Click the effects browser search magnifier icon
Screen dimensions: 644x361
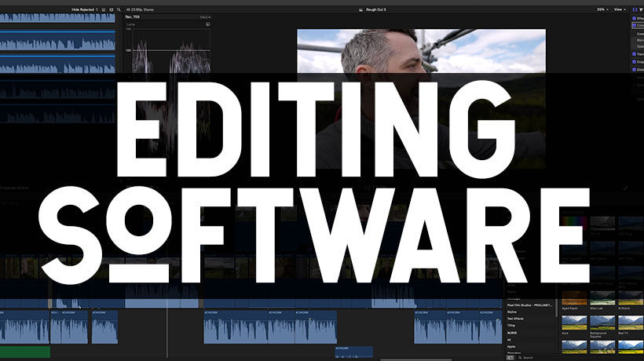(520, 358)
